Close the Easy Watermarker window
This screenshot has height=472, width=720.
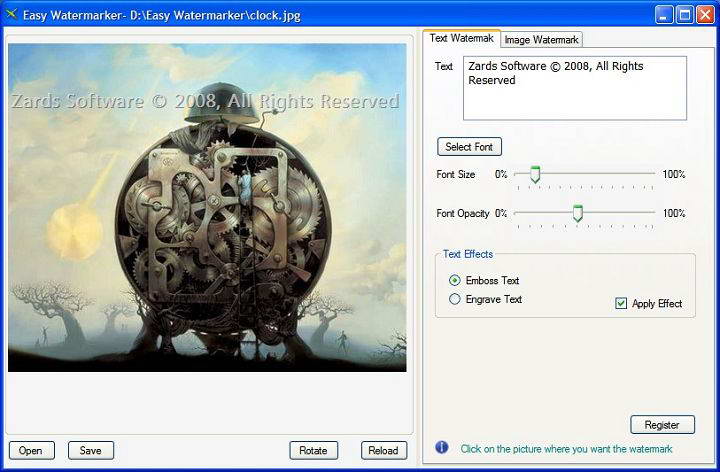pos(705,15)
